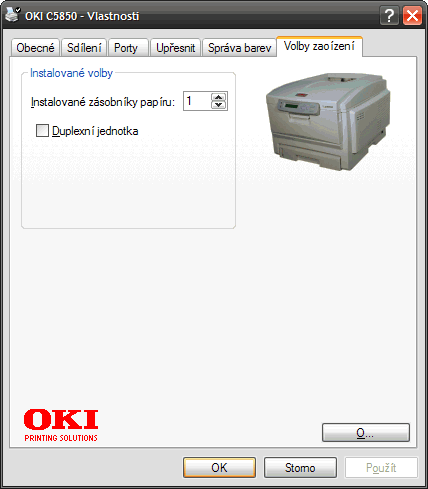
Task: Switch to the Obecné tab
Action: pyautogui.click(x=35, y=48)
